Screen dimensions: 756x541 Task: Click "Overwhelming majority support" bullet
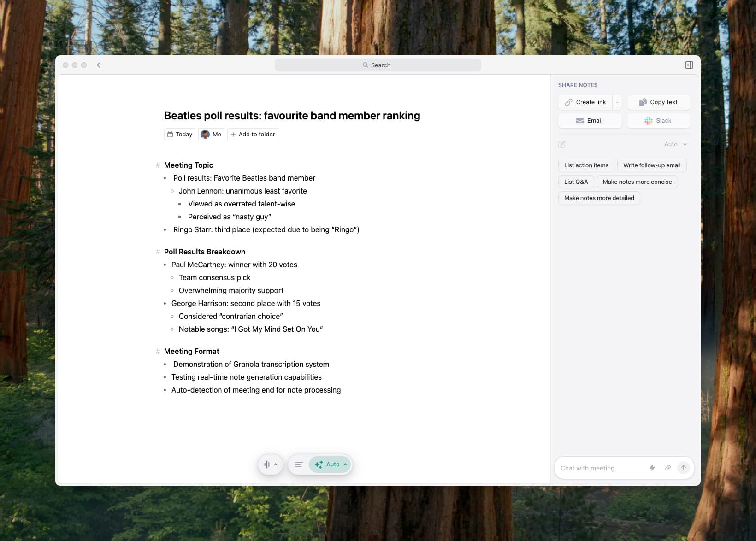(231, 290)
